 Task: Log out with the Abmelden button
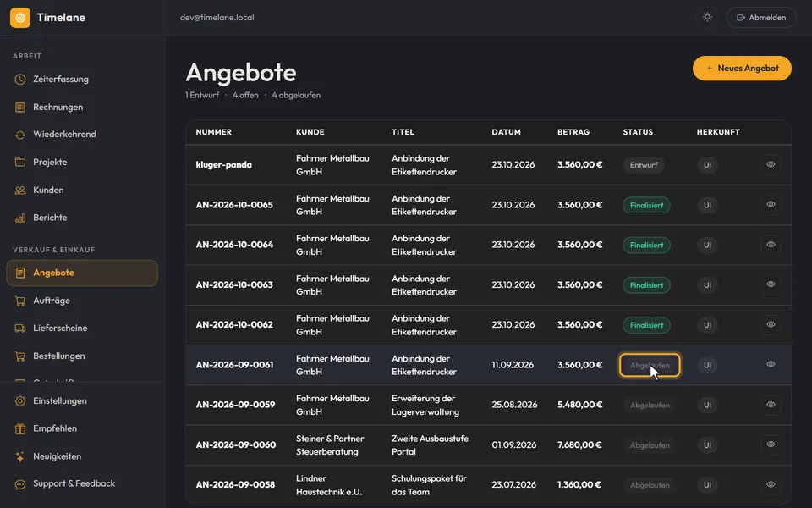(x=761, y=18)
